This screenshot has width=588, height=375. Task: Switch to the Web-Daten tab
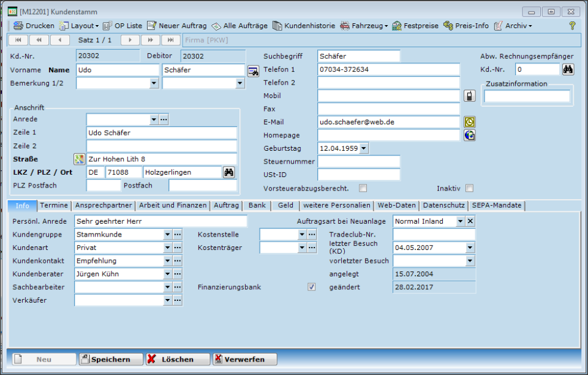(396, 206)
